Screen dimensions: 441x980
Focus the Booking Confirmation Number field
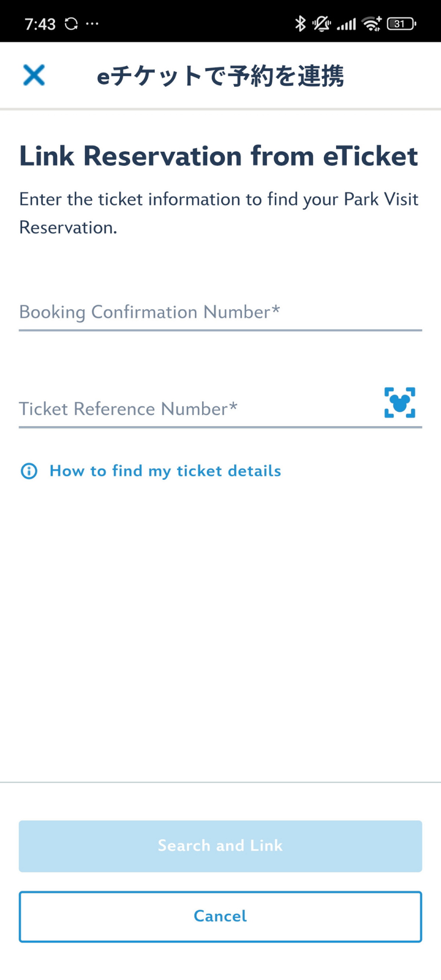pos(220,313)
